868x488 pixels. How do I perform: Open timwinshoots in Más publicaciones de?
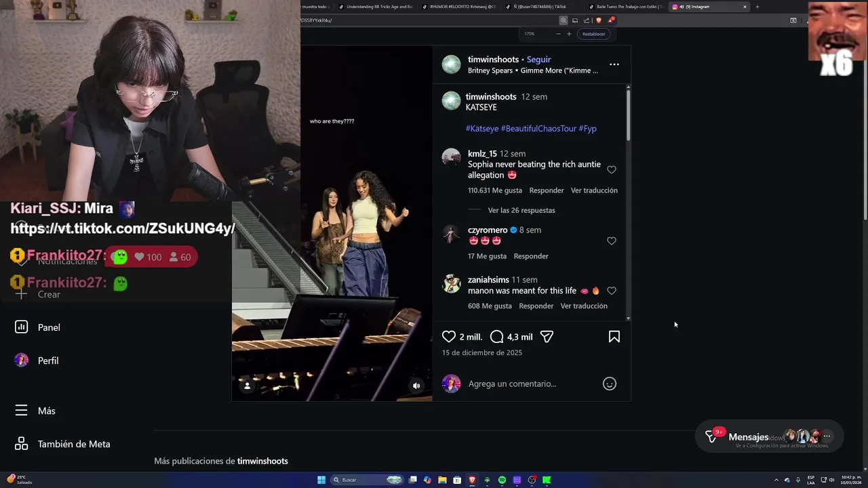click(x=262, y=461)
